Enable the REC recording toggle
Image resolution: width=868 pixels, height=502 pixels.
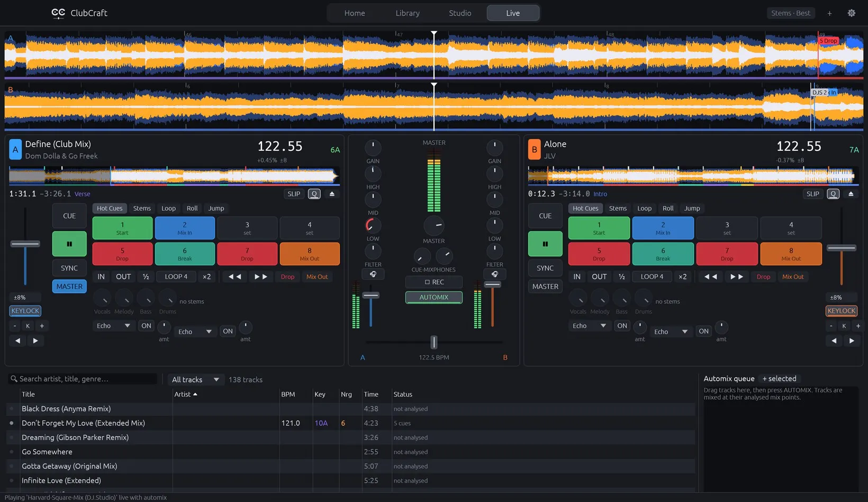(x=434, y=282)
